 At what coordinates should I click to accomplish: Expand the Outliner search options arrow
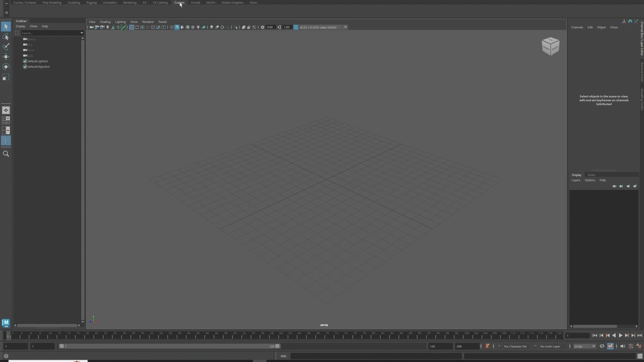click(82, 33)
